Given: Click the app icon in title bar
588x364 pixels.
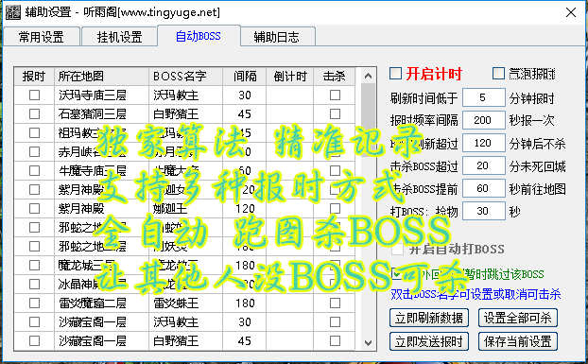Looking at the screenshot, I should point(13,12).
